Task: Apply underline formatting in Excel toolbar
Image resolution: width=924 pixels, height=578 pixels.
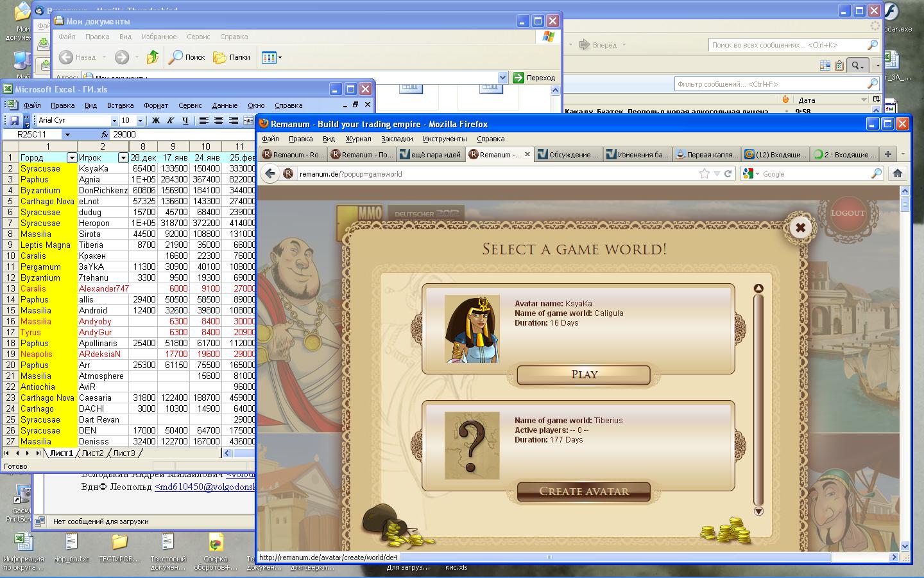Action: (x=185, y=120)
